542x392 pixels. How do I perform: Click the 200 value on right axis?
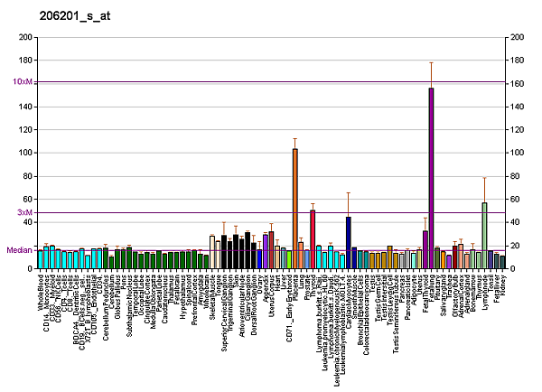519,37
